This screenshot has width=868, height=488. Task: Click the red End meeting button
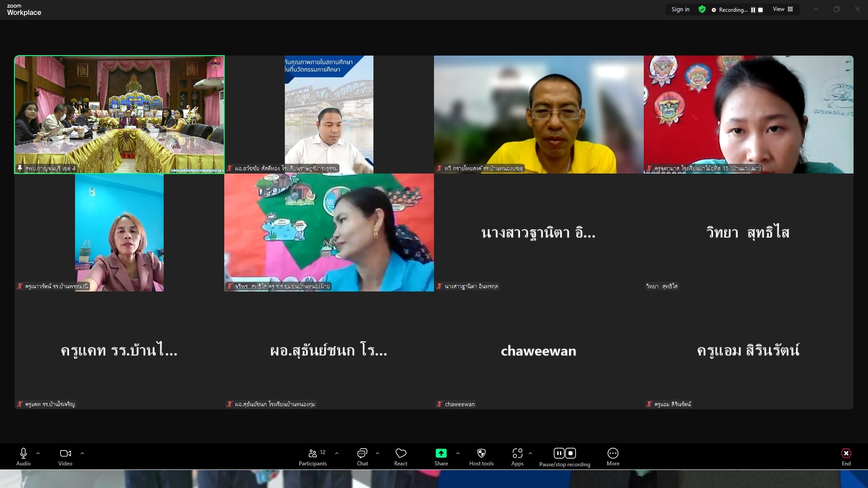[846, 453]
